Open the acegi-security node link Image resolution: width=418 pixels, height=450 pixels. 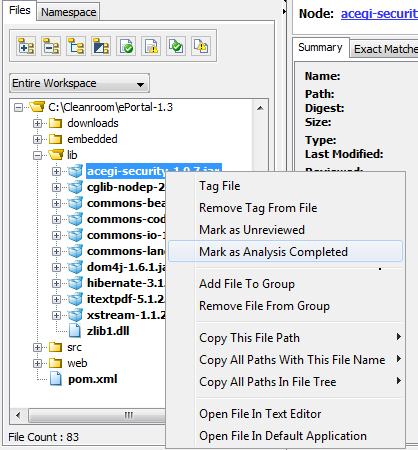point(379,14)
